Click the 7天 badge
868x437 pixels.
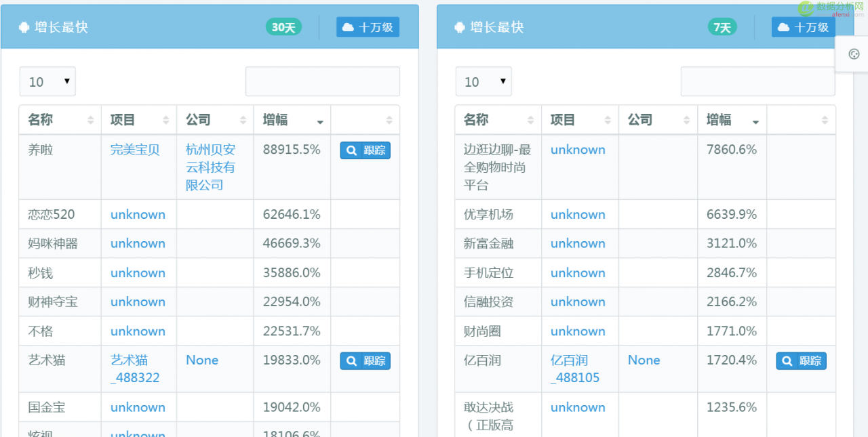tap(722, 27)
